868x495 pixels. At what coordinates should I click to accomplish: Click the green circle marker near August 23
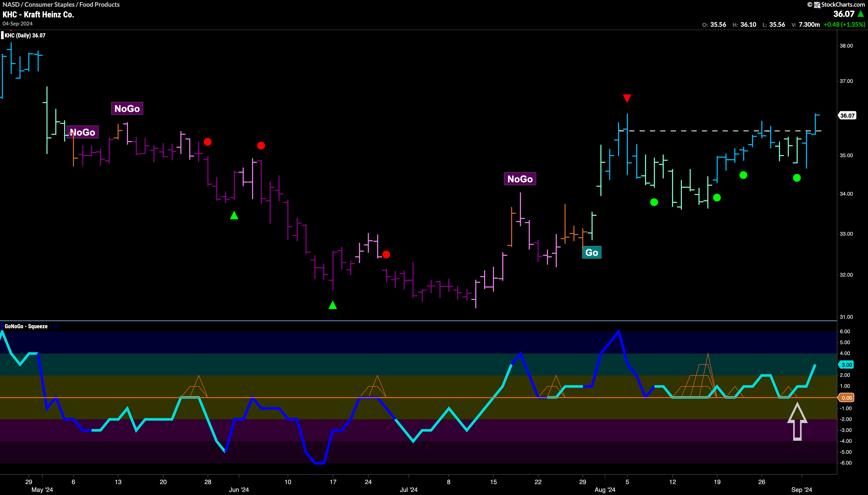743,175
